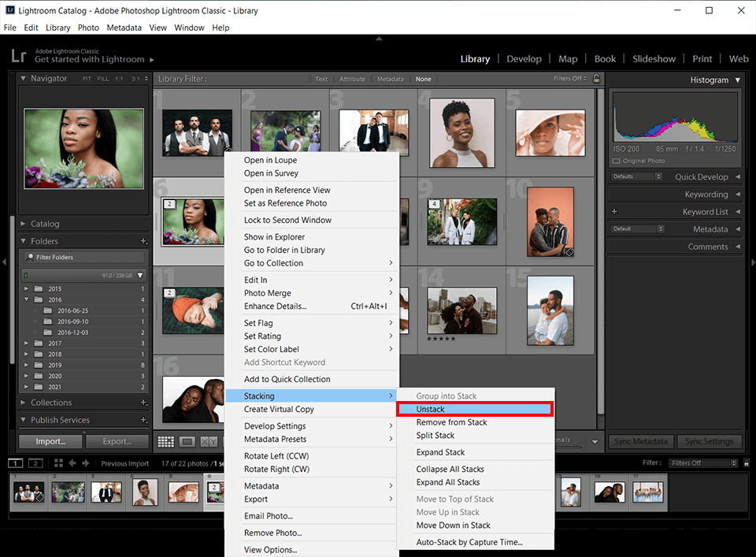756x557 pixels.
Task: Click the Sync Settings button
Action: (x=709, y=441)
